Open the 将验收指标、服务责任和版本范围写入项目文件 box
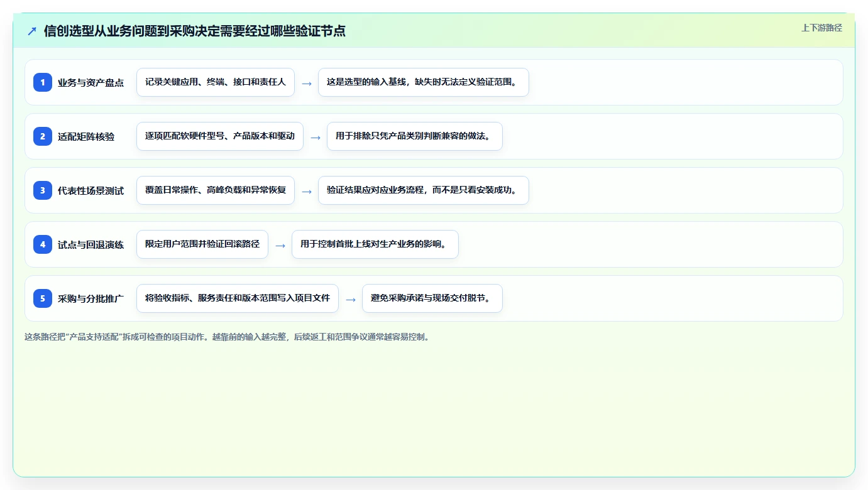Viewport: 868px width, 490px height. click(238, 298)
